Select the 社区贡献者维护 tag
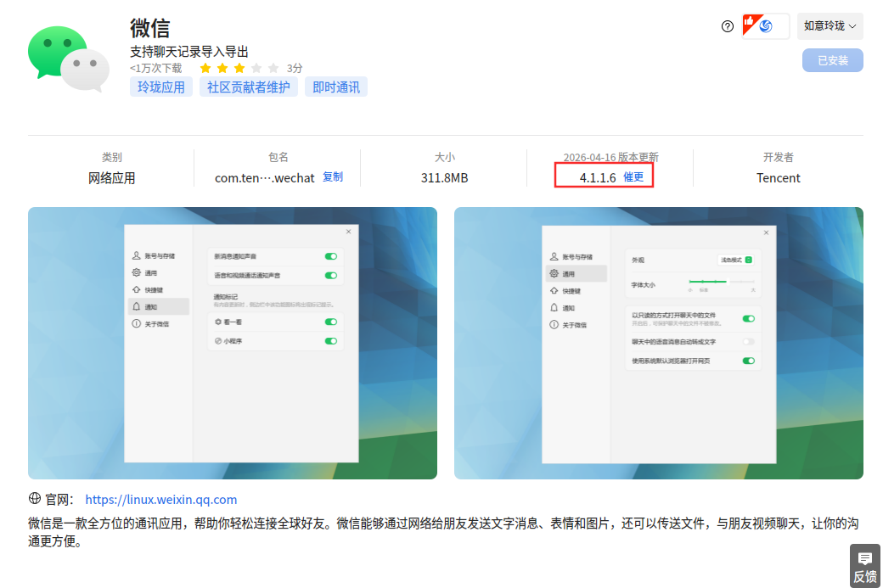883x588 pixels. [x=248, y=87]
